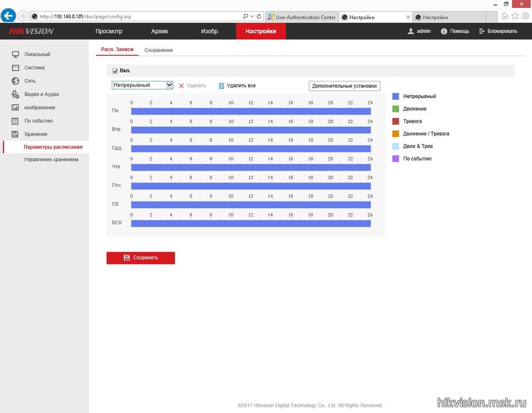The image size is (532, 413).
Task: Switch to User Authentication Center browser tab
Action: pos(302,17)
